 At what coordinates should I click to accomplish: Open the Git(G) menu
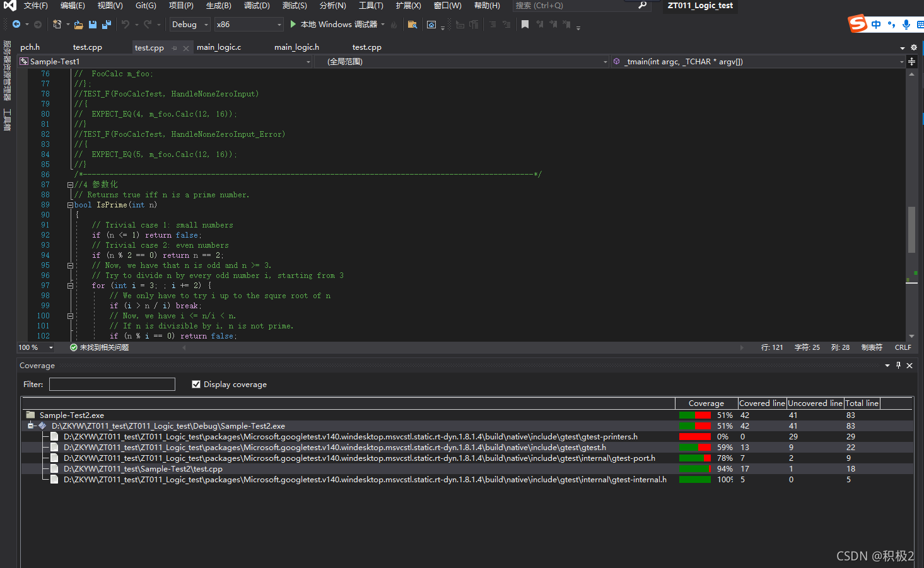click(146, 5)
